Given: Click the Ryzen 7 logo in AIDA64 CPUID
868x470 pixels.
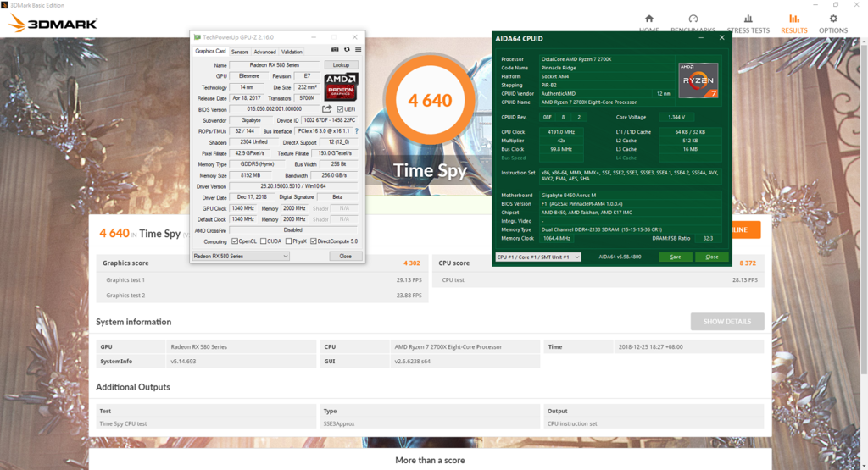Looking at the screenshot, I should 698,80.
